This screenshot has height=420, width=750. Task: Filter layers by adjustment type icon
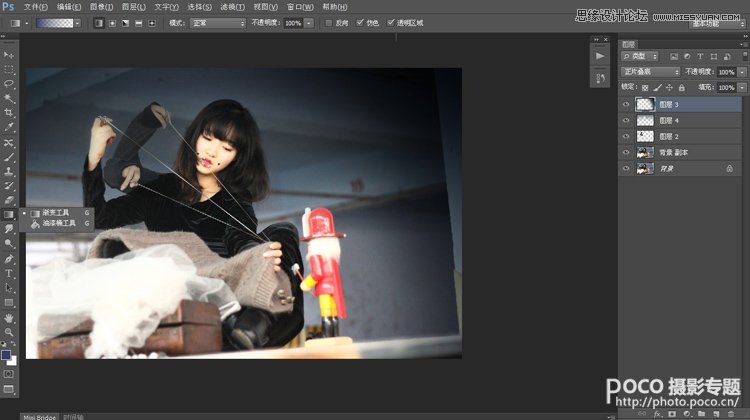pos(687,56)
